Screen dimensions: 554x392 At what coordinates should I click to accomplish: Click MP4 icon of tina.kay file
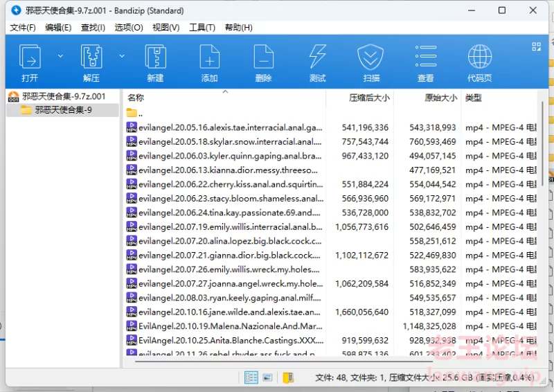point(132,213)
